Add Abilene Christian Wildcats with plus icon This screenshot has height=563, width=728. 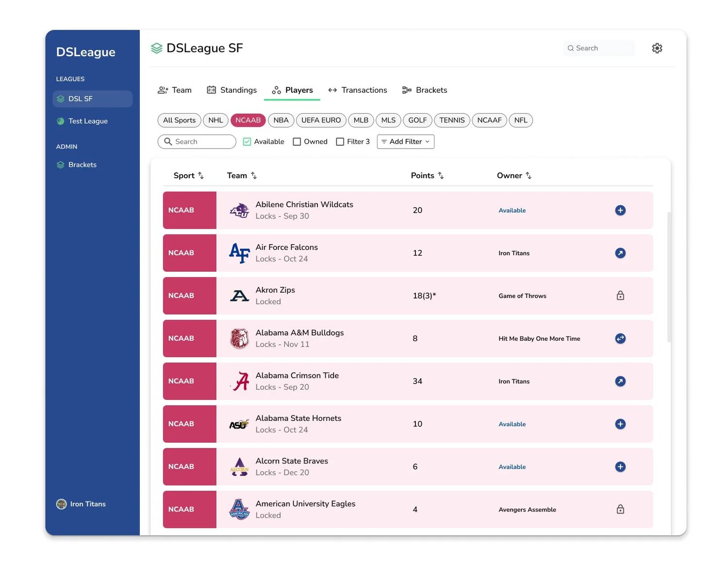[620, 210]
